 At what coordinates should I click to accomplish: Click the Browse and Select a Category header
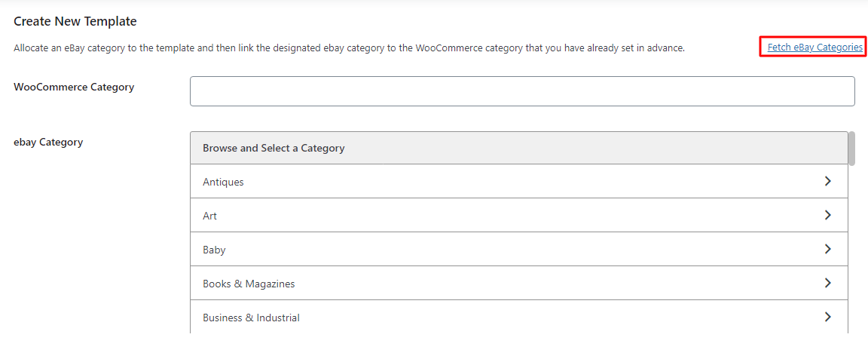(x=274, y=148)
